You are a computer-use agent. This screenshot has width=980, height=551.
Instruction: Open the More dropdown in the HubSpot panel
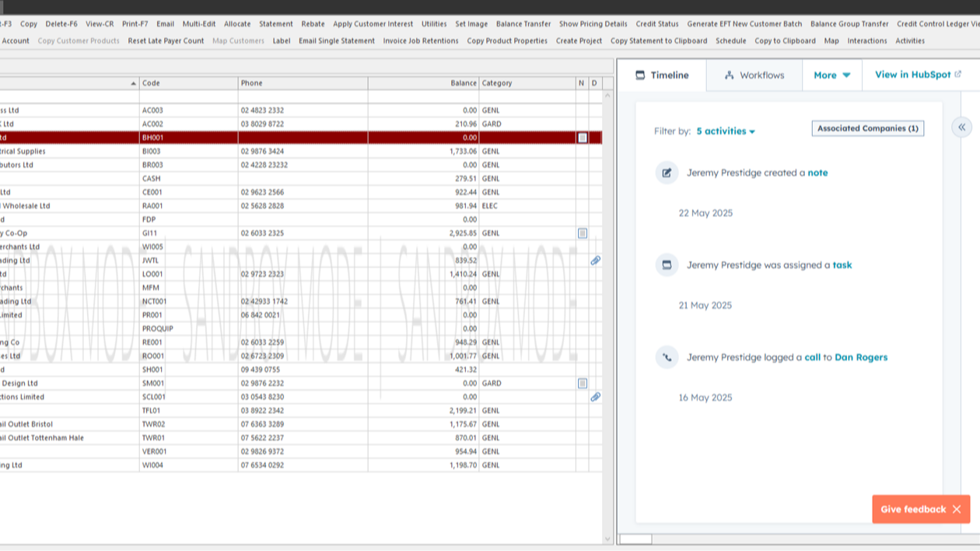831,75
